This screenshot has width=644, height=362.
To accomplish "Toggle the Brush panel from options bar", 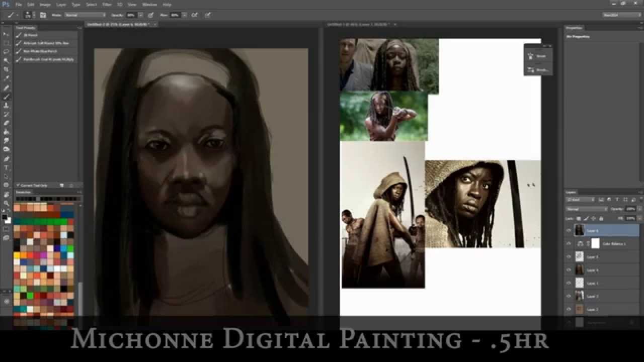I will click(43, 15).
